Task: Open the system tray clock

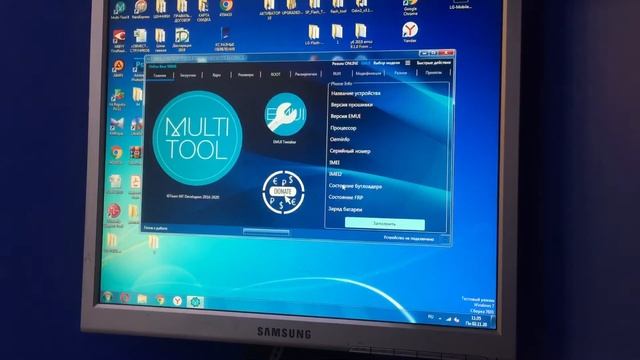Action: click(x=476, y=321)
